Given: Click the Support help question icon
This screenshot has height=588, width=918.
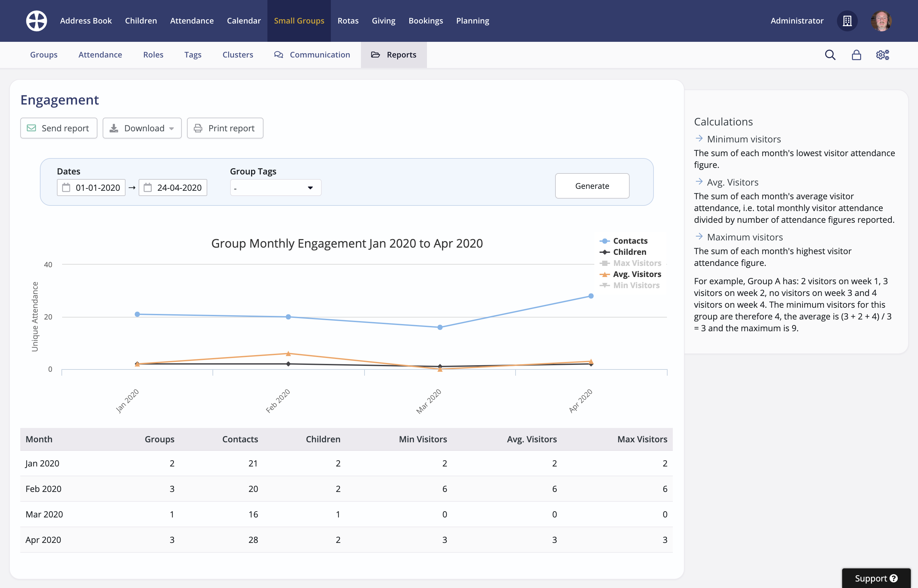Looking at the screenshot, I should (x=893, y=578).
